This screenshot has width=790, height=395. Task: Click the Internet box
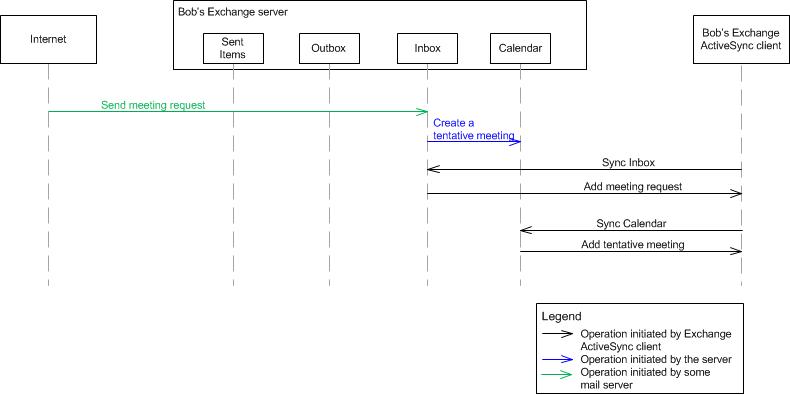click(x=48, y=39)
